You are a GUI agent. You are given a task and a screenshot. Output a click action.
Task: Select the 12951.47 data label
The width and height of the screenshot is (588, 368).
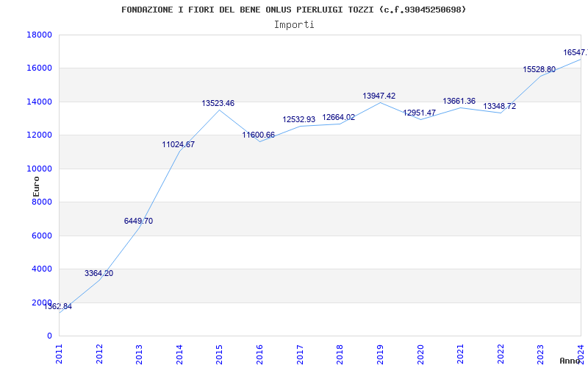[x=419, y=113]
